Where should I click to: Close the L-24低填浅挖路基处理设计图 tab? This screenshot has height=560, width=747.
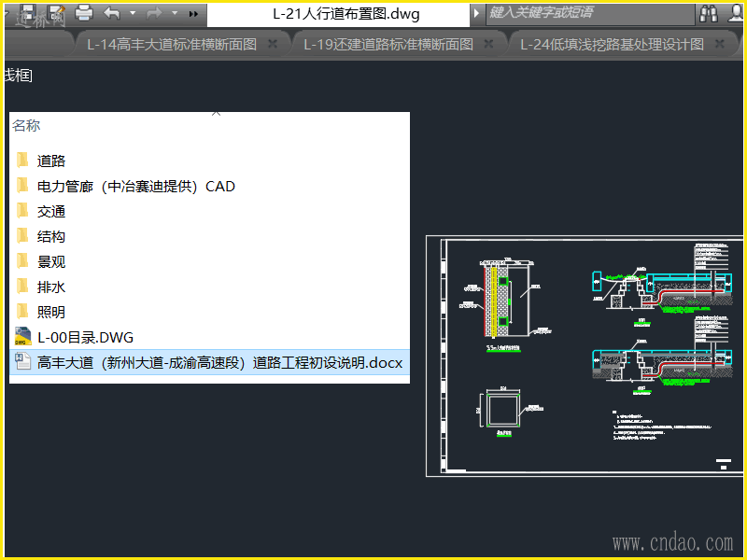(719, 44)
